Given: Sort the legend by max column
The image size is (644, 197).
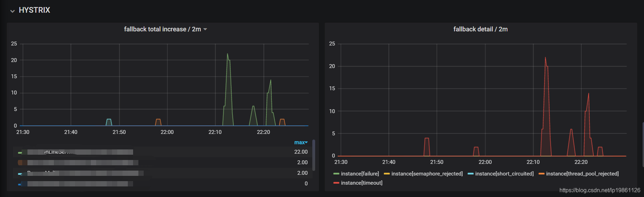Looking at the screenshot, I should (301, 142).
